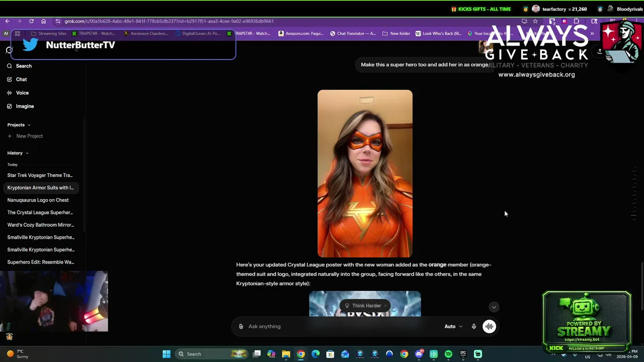Attach a file with the paperclip icon
The width and height of the screenshot is (644, 362).
241,326
